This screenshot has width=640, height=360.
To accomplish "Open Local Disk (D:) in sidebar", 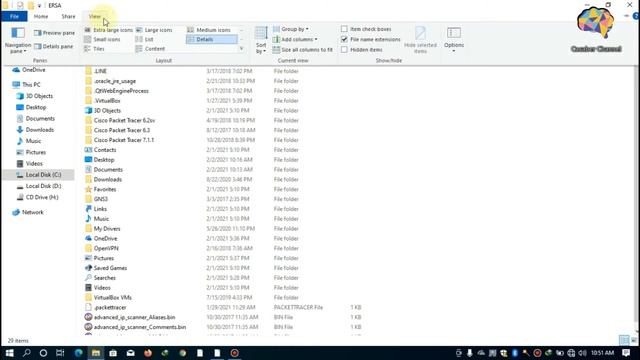I will point(39,186).
